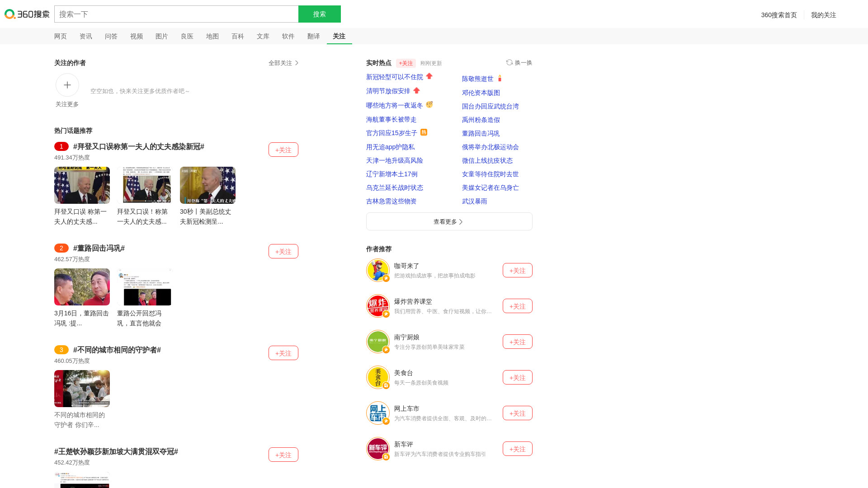
Task: Click the green 搜索 button
Action: click(x=320, y=14)
